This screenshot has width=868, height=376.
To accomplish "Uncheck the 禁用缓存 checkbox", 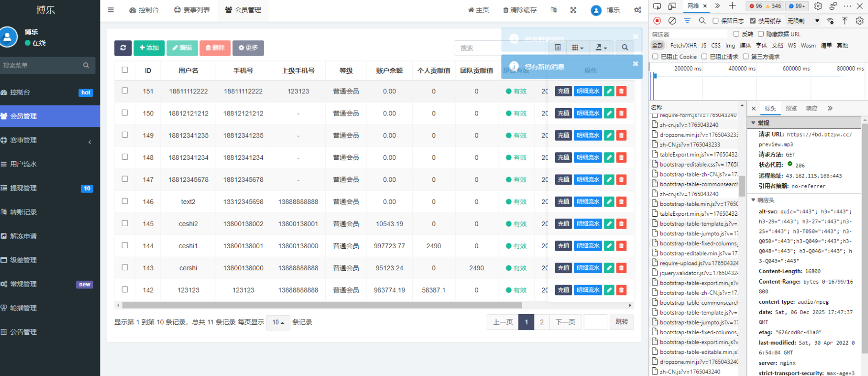I will pos(753,21).
